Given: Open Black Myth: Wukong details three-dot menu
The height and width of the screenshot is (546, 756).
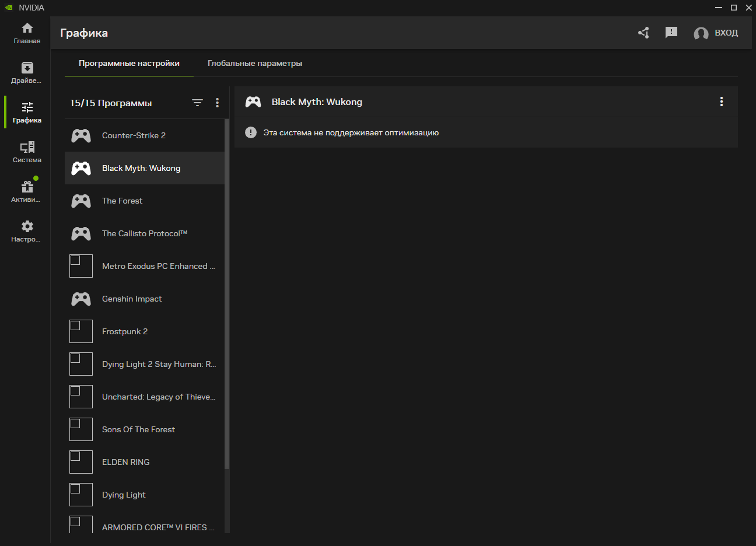Looking at the screenshot, I should coord(722,101).
